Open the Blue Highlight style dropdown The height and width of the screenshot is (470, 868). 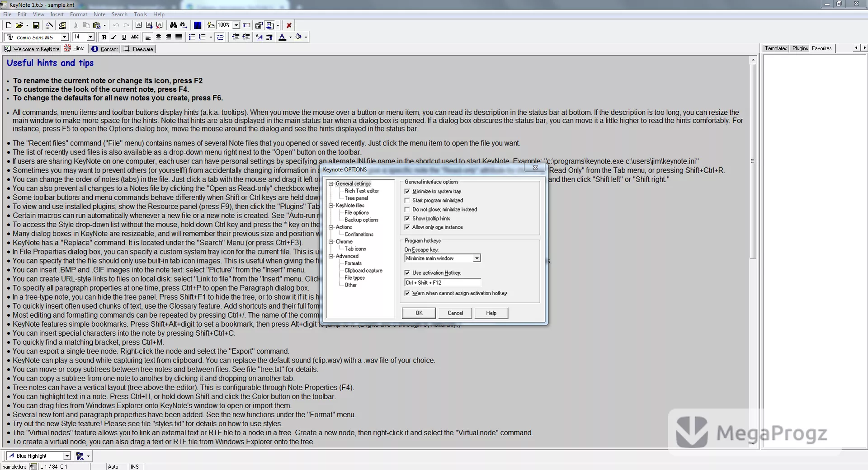[x=67, y=456]
